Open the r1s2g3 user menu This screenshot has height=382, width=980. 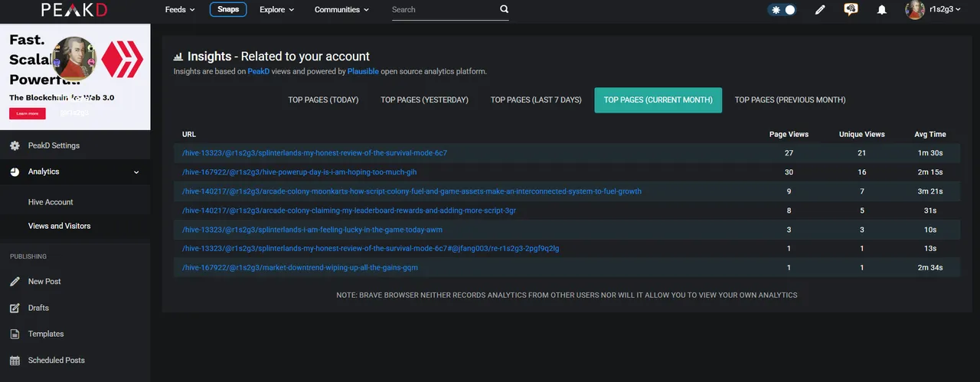(x=945, y=10)
